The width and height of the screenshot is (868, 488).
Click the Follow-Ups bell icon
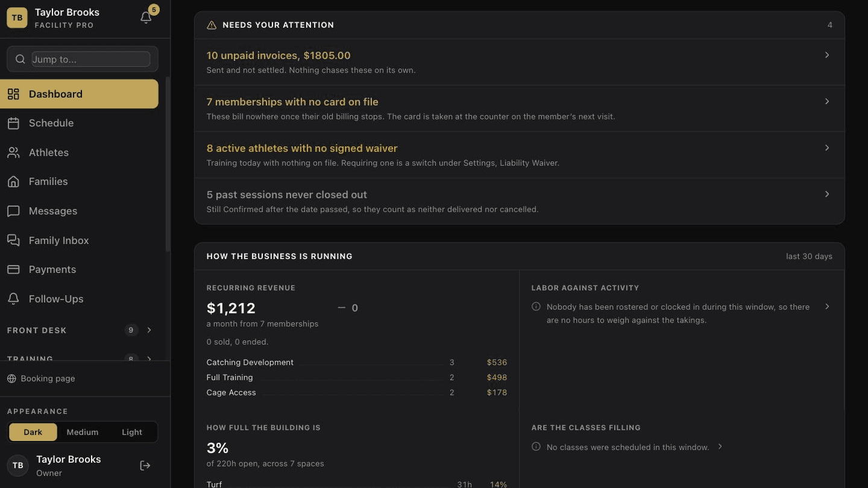[x=13, y=299]
